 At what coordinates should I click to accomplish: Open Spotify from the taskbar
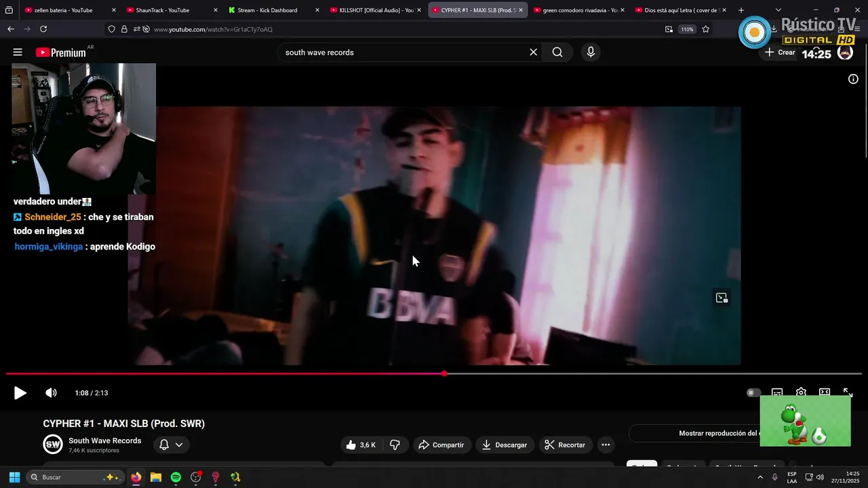click(176, 477)
